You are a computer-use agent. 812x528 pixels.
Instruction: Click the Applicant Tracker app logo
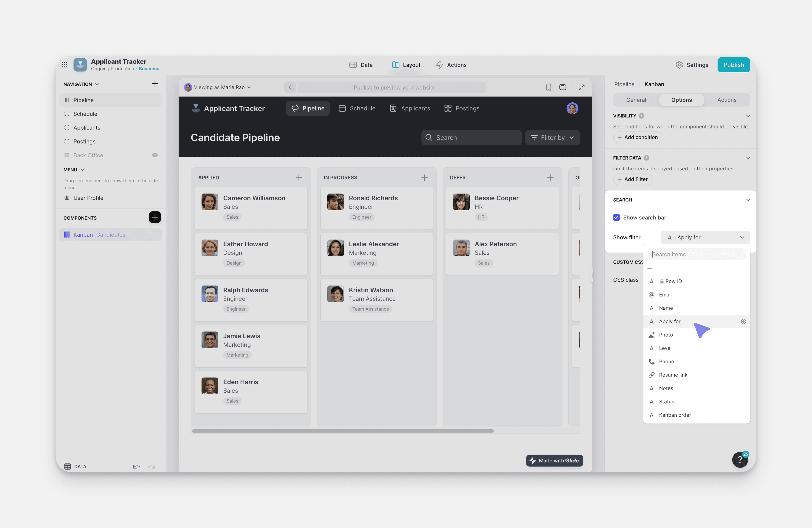(x=80, y=65)
